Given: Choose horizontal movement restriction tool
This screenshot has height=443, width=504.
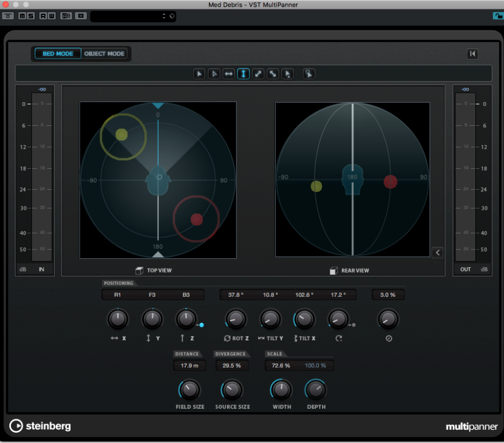Looking at the screenshot, I should click(x=228, y=74).
